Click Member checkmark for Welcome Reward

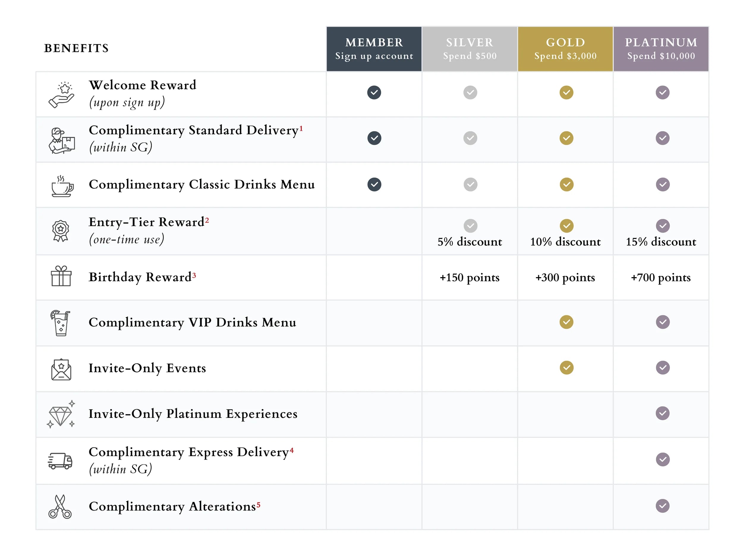pos(374,93)
